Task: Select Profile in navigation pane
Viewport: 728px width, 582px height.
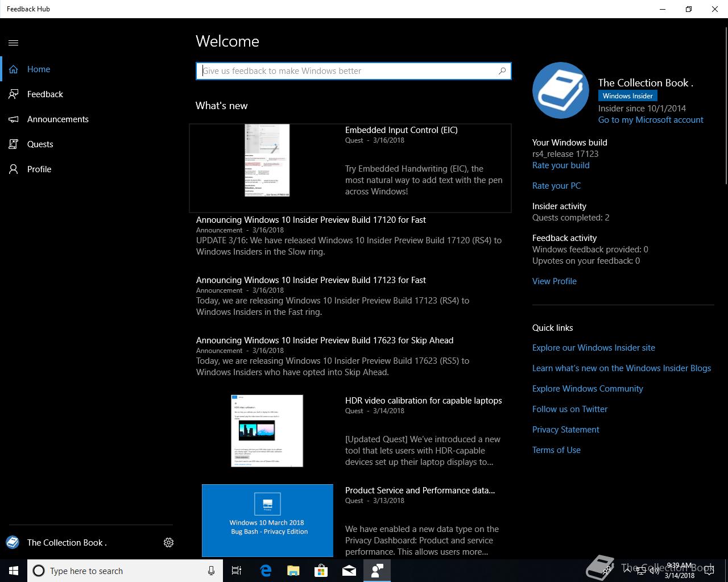Action: [91, 169]
